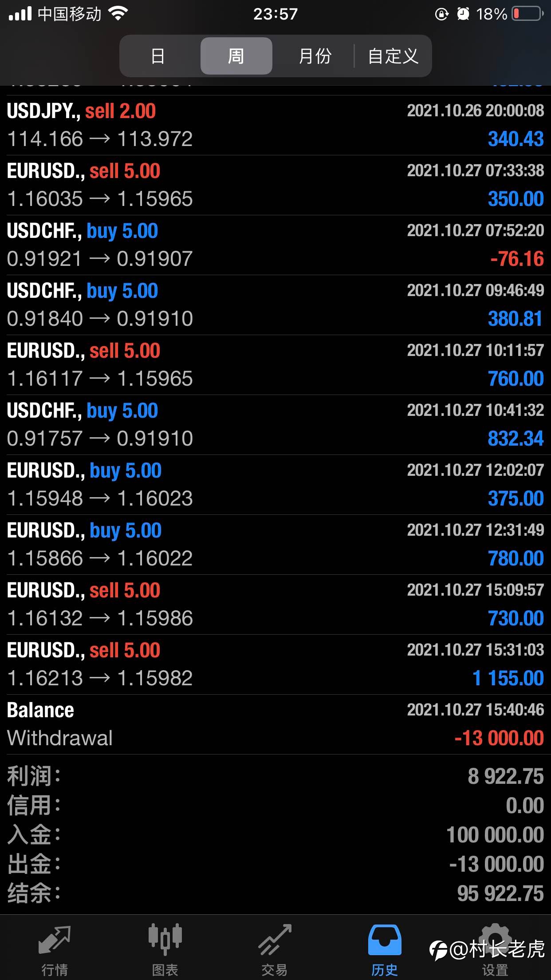Tap the 结余 balance summary row

[x=275, y=893]
